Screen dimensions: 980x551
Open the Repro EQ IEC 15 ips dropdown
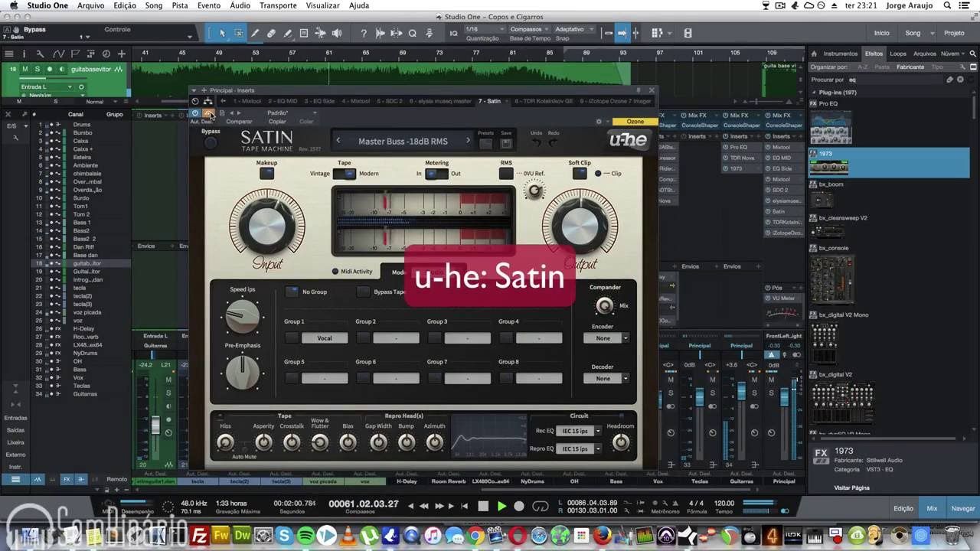(580, 448)
